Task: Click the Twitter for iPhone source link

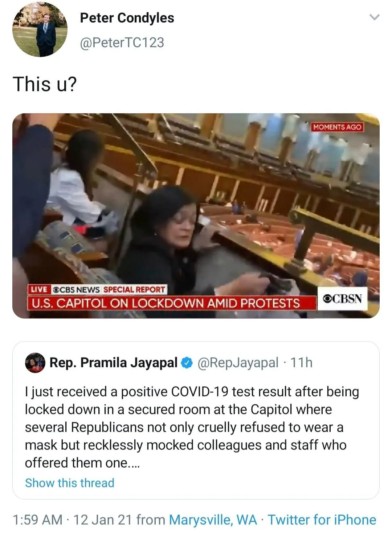Action: [x=322, y=520]
